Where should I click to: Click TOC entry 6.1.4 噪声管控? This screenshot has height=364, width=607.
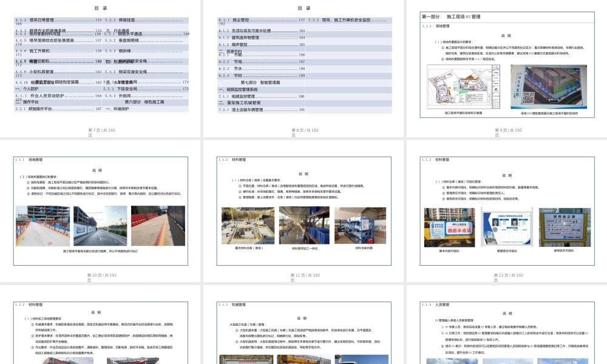tap(261, 45)
